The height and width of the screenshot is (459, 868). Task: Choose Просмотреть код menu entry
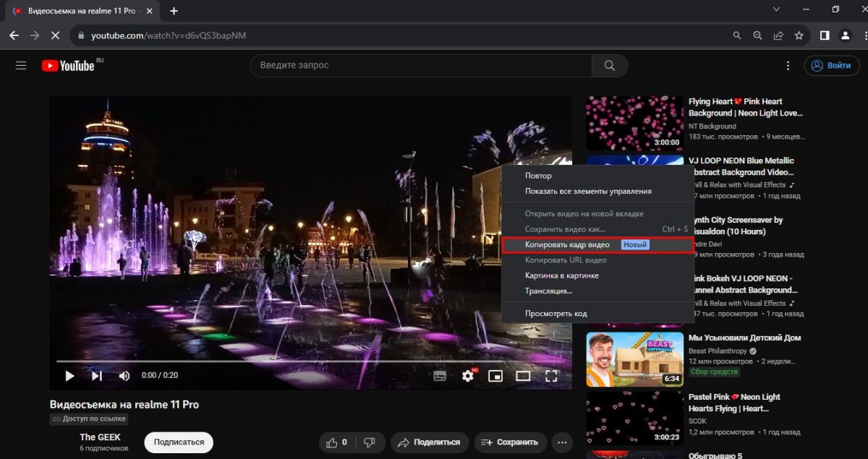tap(597, 314)
